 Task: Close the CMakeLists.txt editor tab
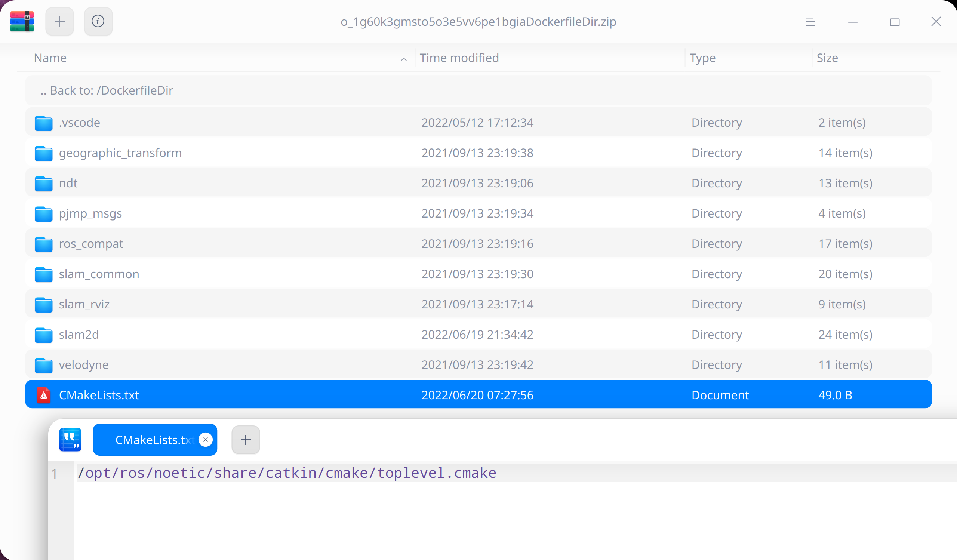[x=206, y=440]
